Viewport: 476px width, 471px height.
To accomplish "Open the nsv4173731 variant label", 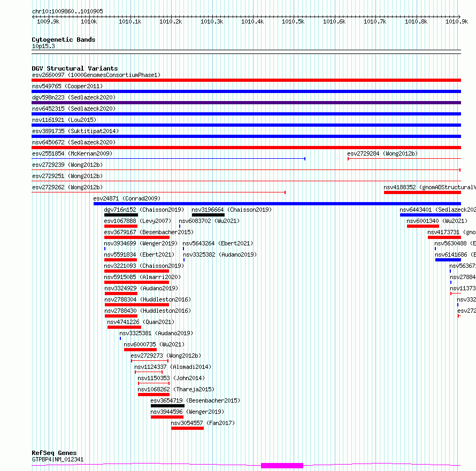I will tap(452, 232).
